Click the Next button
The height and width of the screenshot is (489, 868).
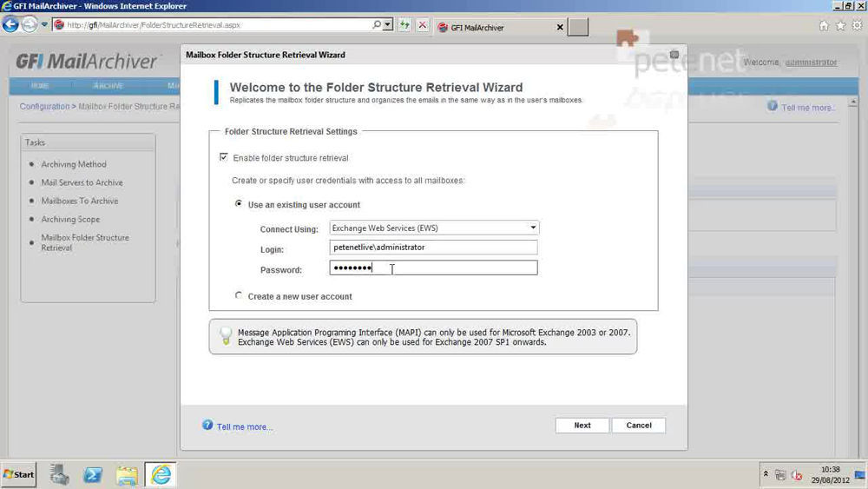pos(582,426)
